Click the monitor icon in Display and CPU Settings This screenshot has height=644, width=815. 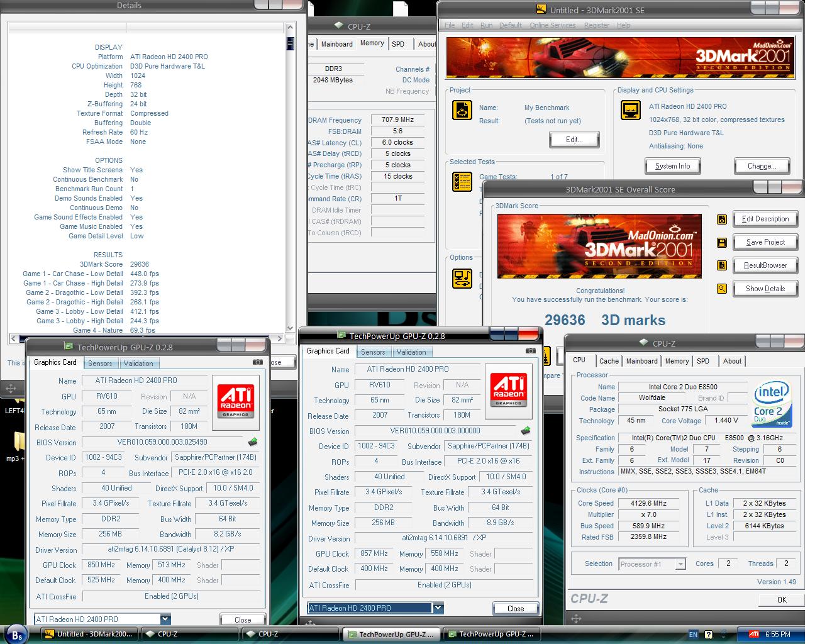[631, 111]
